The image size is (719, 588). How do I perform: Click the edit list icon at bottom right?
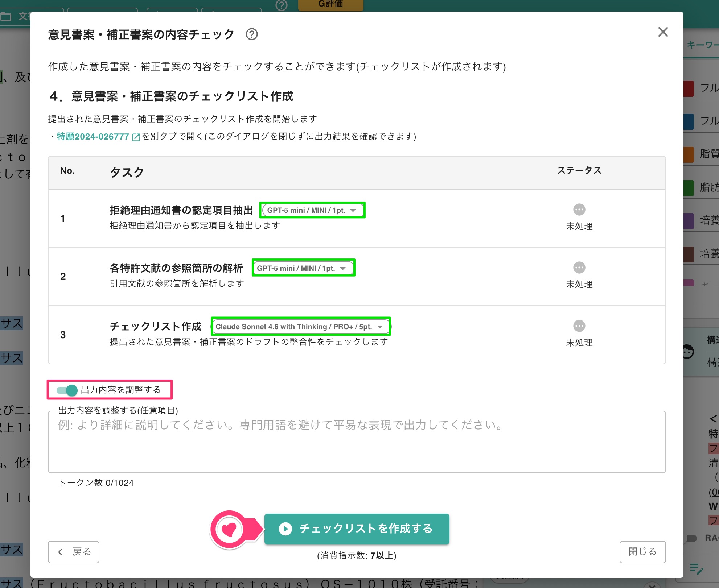coord(696,569)
